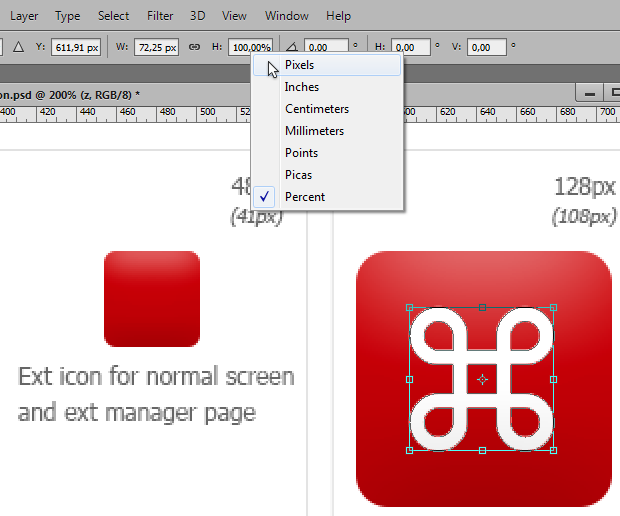This screenshot has height=516, width=620.
Task: Click the bottom-center transform handle
Action: coord(482,450)
